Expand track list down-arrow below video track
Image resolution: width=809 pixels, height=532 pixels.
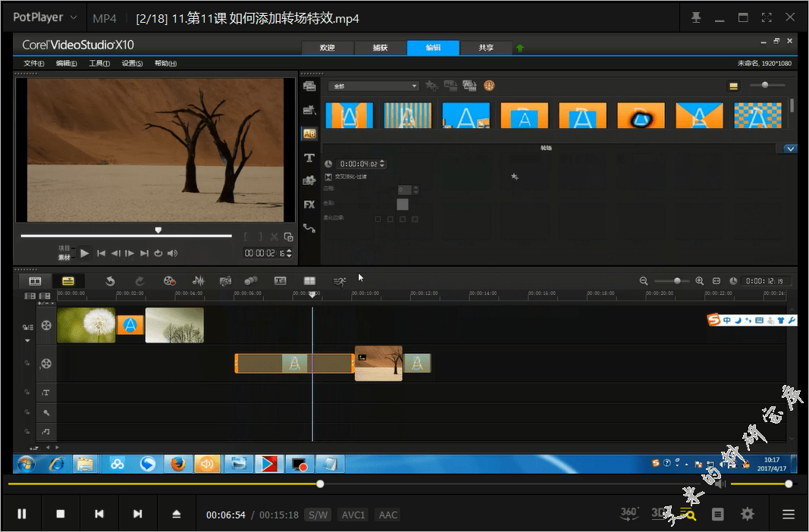(x=27, y=341)
